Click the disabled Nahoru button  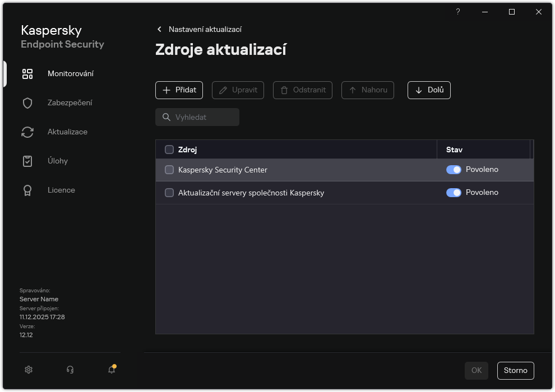pyautogui.click(x=367, y=90)
